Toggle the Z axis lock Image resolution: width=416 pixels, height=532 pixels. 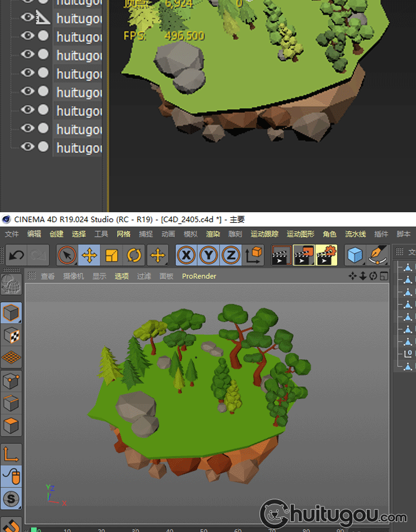click(x=231, y=255)
